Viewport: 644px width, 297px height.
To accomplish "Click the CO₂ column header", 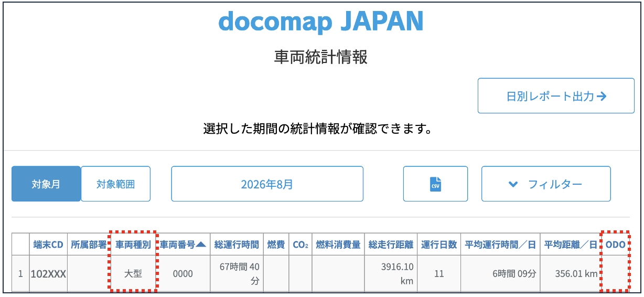I will [x=300, y=245].
